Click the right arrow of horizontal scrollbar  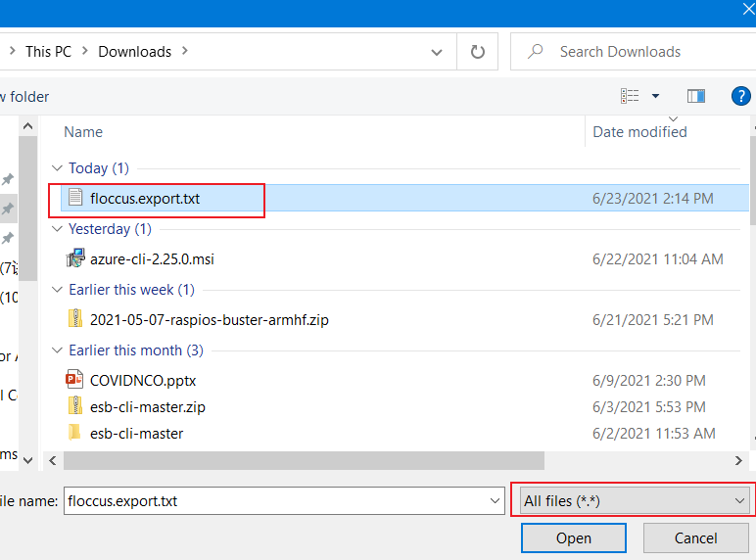pos(738,460)
